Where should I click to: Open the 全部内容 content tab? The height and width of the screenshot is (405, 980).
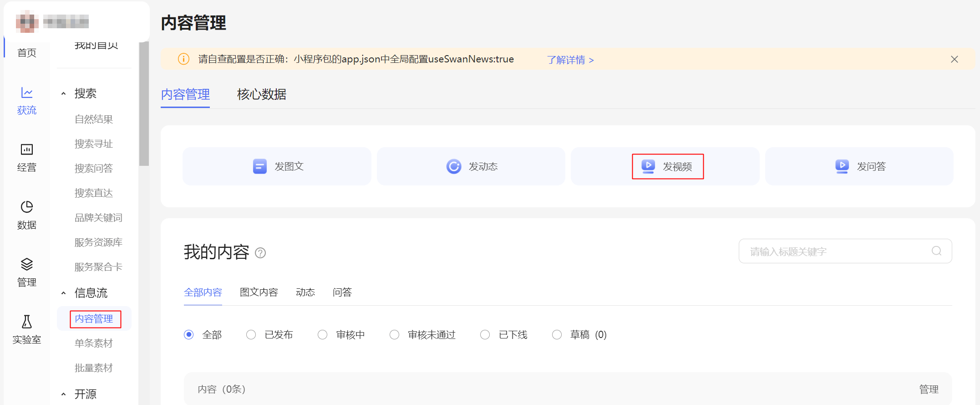[x=203, y=292]
